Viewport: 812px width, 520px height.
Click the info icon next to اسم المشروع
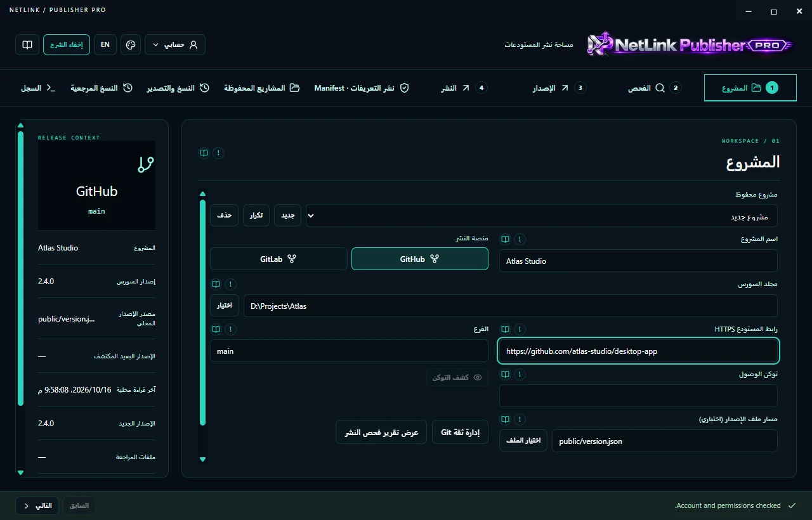[x=520, y=239]
